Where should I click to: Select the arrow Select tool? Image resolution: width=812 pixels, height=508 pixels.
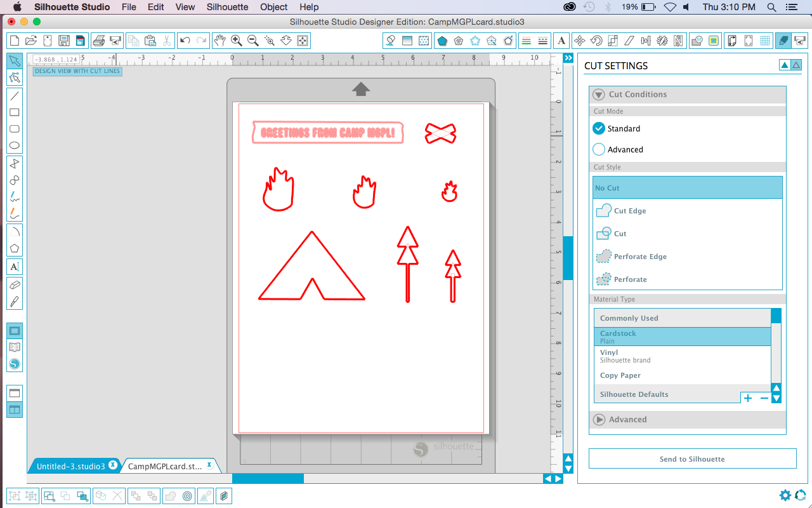point(15,61)
